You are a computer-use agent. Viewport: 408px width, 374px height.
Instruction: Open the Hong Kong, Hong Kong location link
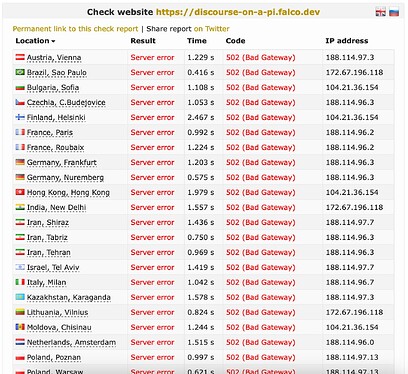(x=68, y=193)
